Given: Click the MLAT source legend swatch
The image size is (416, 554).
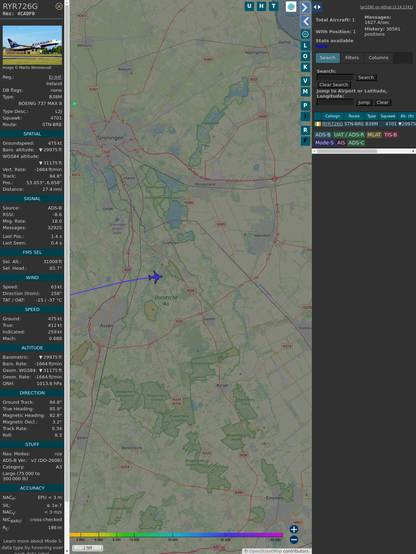Looking at the screenshot, I should click(x=374, y=135).
